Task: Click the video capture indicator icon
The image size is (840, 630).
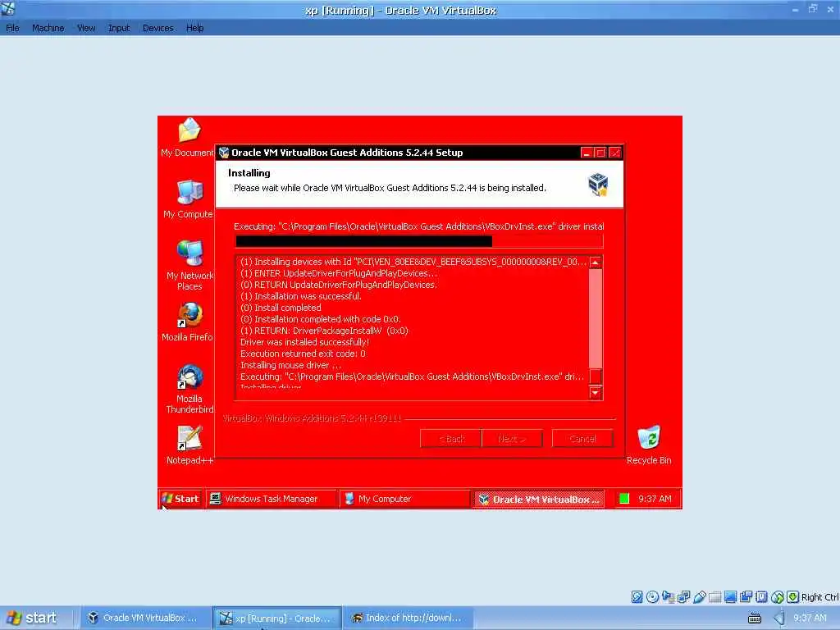Action: (x=746, y=597)
